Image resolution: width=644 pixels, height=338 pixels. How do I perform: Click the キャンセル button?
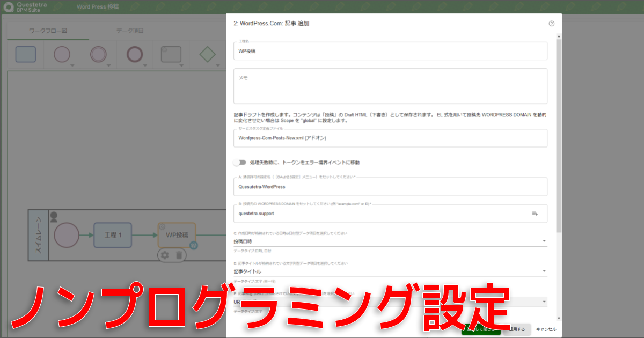tap(546, 329)
